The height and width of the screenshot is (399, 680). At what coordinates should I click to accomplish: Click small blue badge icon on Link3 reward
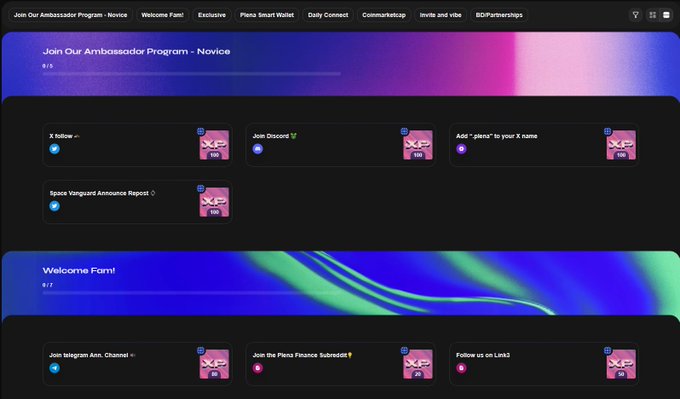click(x=608, y=350)
